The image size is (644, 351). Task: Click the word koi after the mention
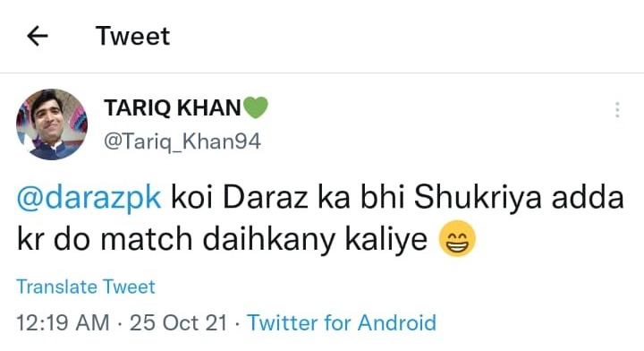(x=191, y=197)
